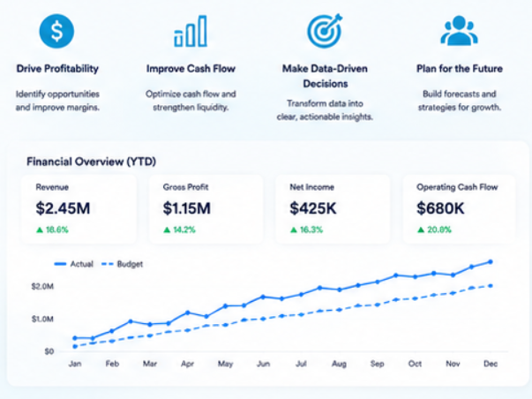Toggle the Actual series in chart legend
532x399 pixels.
click(x=73, y=264)
